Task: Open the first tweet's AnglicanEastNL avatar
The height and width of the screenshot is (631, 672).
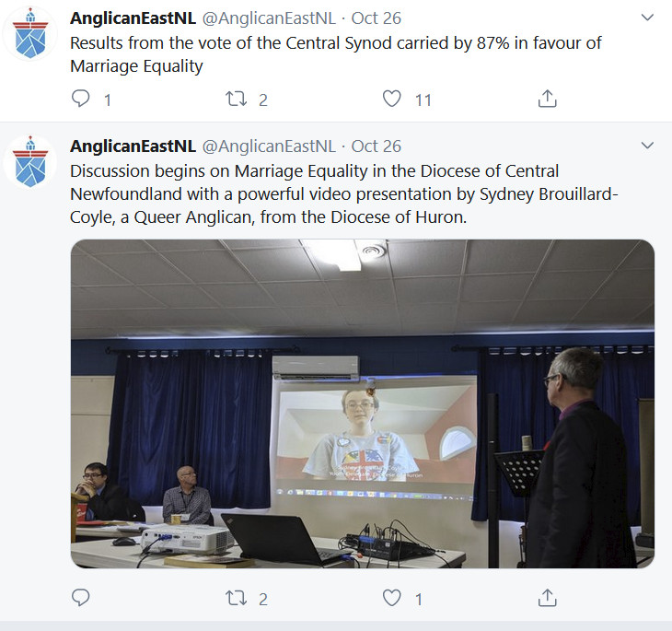Action: click(x=30, y=33)
